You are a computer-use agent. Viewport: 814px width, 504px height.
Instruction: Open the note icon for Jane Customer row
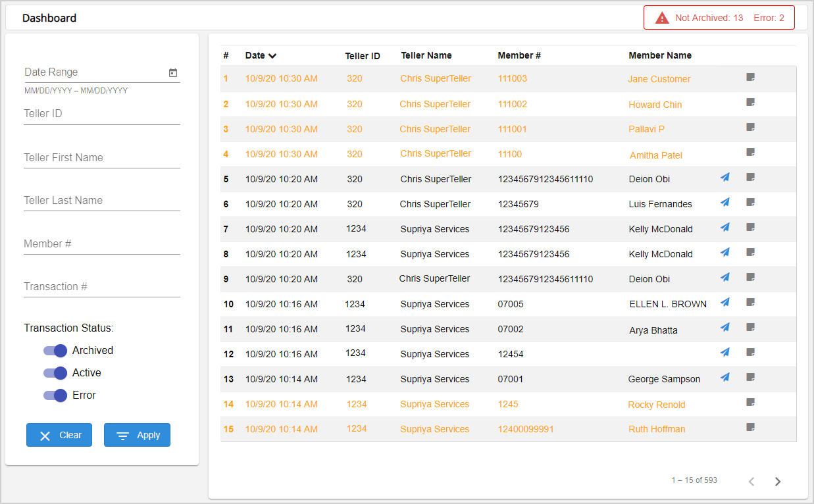[750, 78]
